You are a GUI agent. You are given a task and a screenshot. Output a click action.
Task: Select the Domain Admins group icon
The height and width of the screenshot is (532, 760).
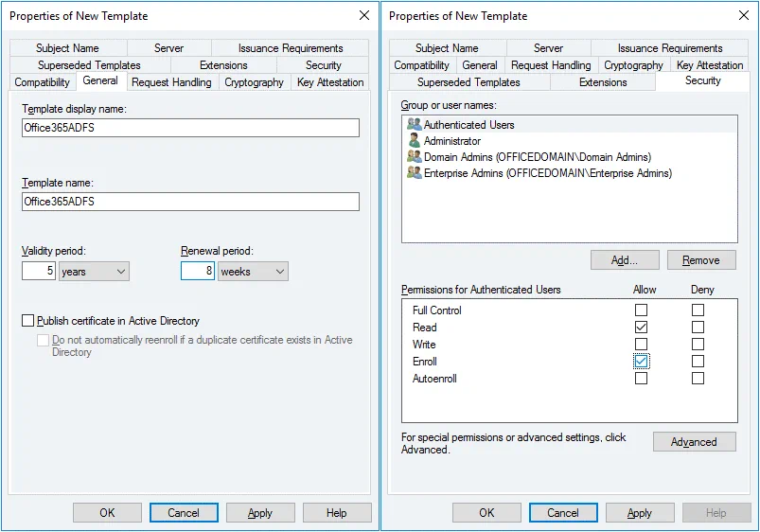click(x=414, y=157)
